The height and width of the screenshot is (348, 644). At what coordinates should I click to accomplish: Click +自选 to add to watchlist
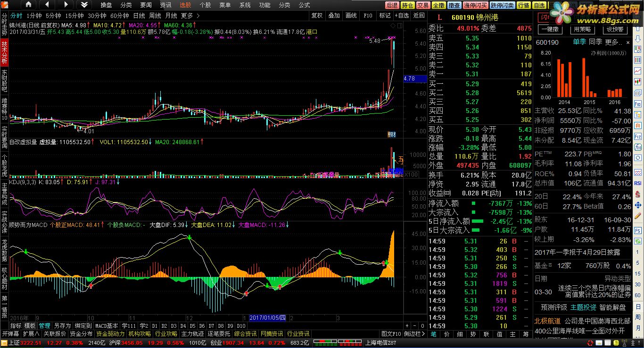point(402,16)
